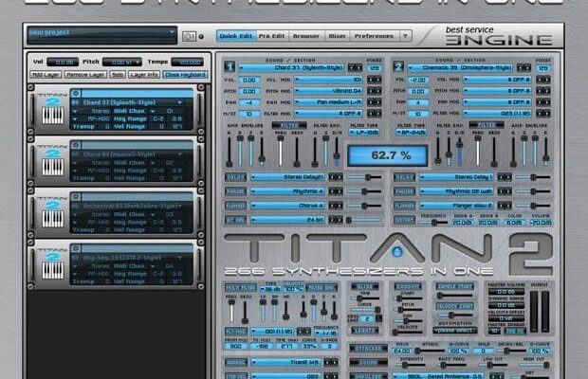Click the Add Layer button
Image resolution: width=588 pixels, height=379 pixels.
[x=45, y=73]
